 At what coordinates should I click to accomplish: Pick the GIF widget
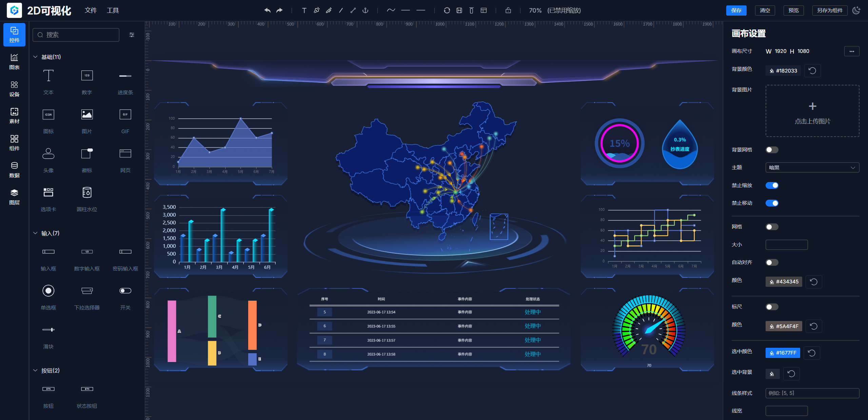coord(125,121)
